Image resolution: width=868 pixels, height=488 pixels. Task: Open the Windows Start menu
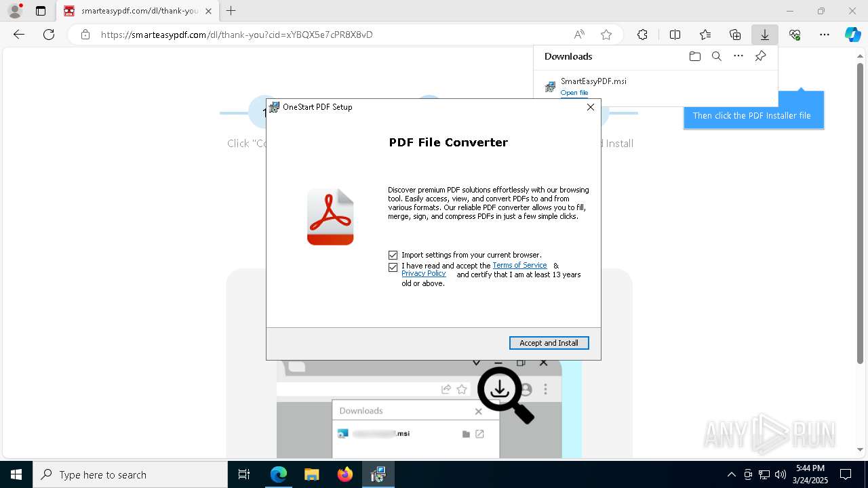click(x=16, y=474)
